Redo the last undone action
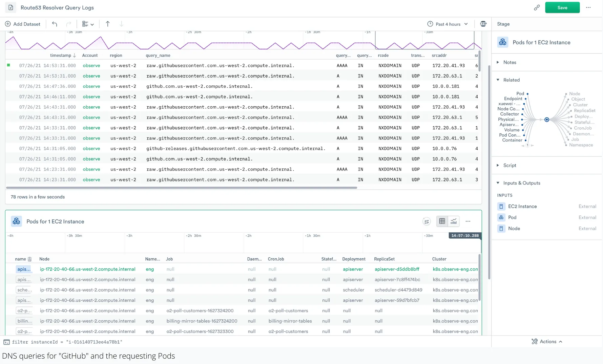 point(68,24)
